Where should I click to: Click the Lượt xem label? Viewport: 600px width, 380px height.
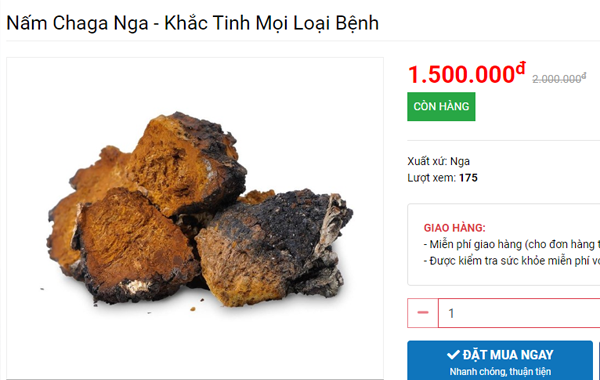click(432, 178)
